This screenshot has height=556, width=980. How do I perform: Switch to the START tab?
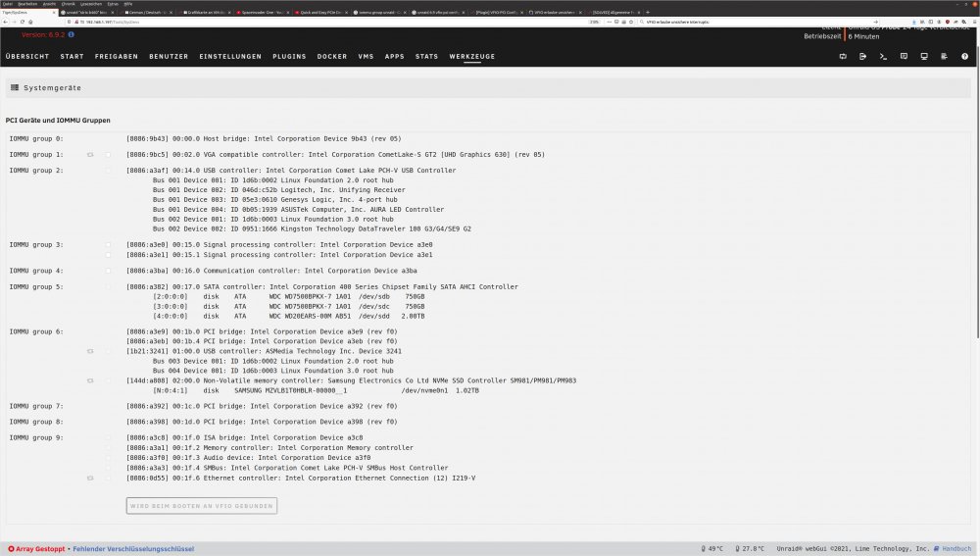72,56
